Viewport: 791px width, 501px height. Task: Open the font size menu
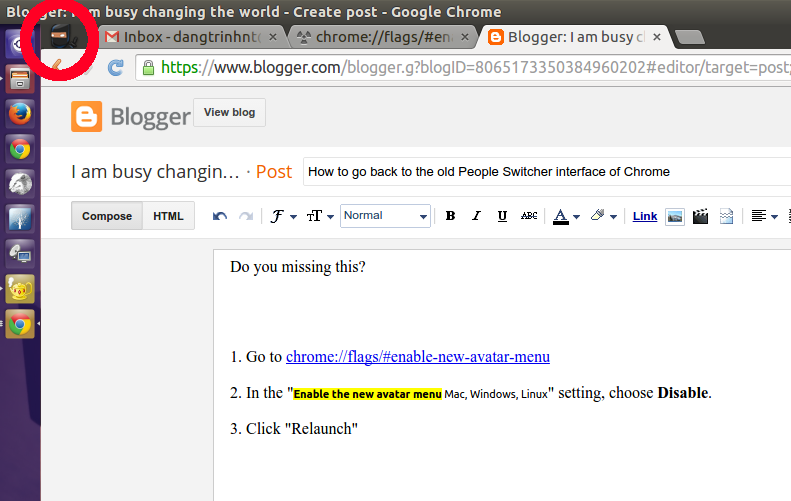pyautogui.click(x=320, y=216)
